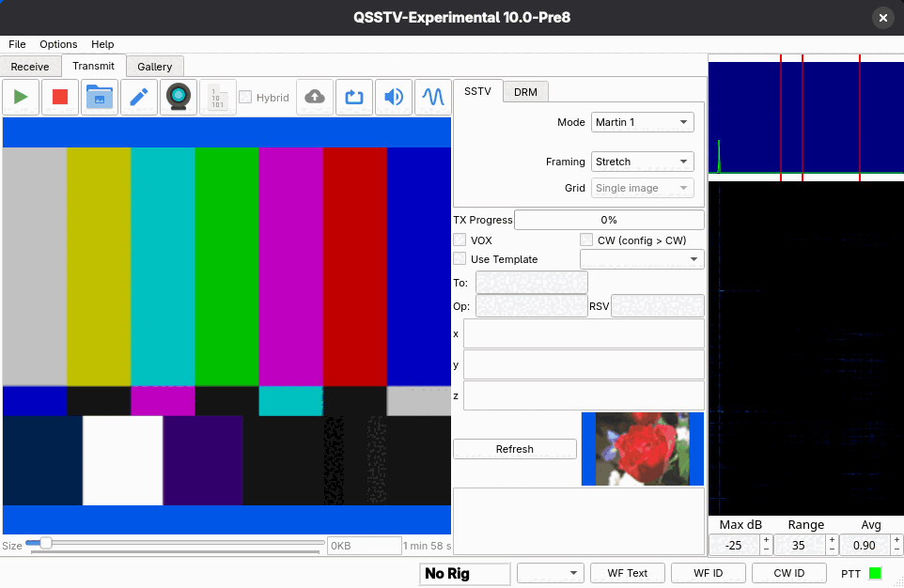Expand the template selection dropdown
This screenshot has height=588, width=904.
pyautogui.click(x=642, y=259)
